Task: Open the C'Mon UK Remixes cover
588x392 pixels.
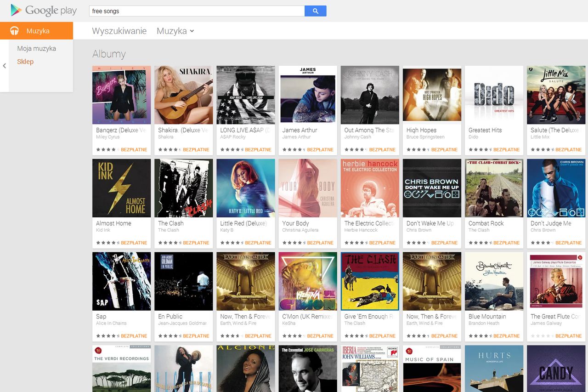Action: pyautogui.click(x=308, y=281)
